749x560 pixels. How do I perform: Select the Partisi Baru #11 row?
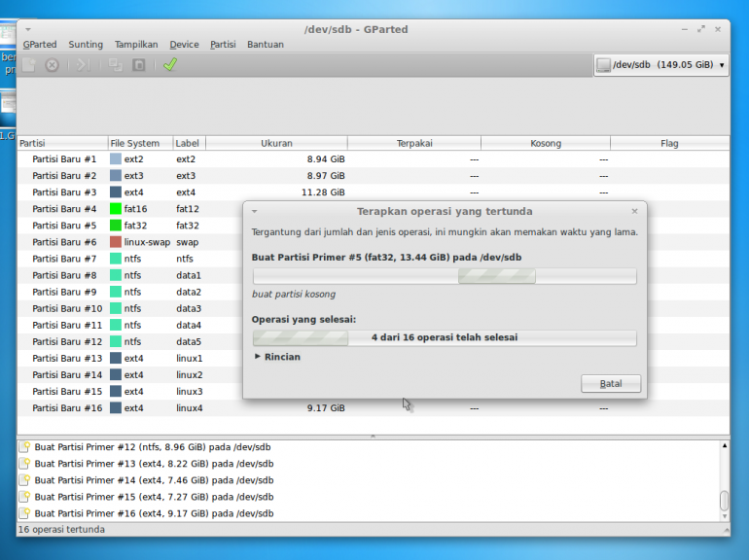click(x=130, y=325)
